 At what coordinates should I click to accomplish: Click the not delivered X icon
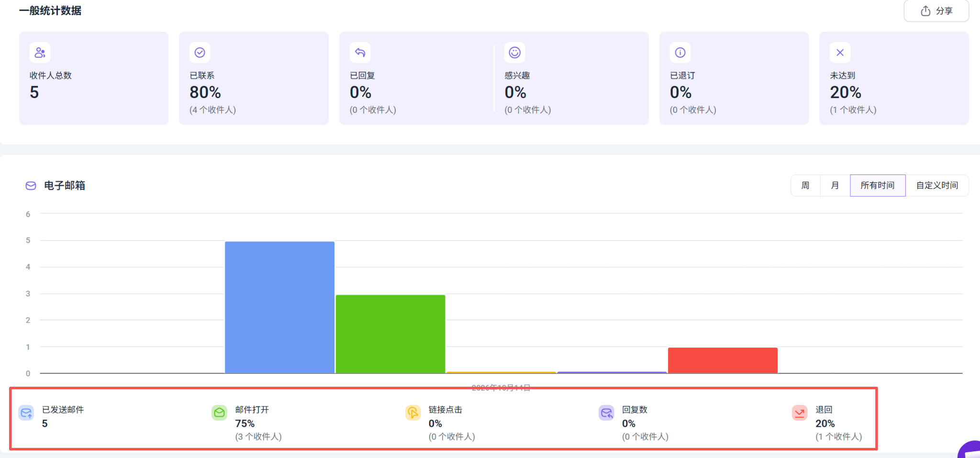coord(840,53)
